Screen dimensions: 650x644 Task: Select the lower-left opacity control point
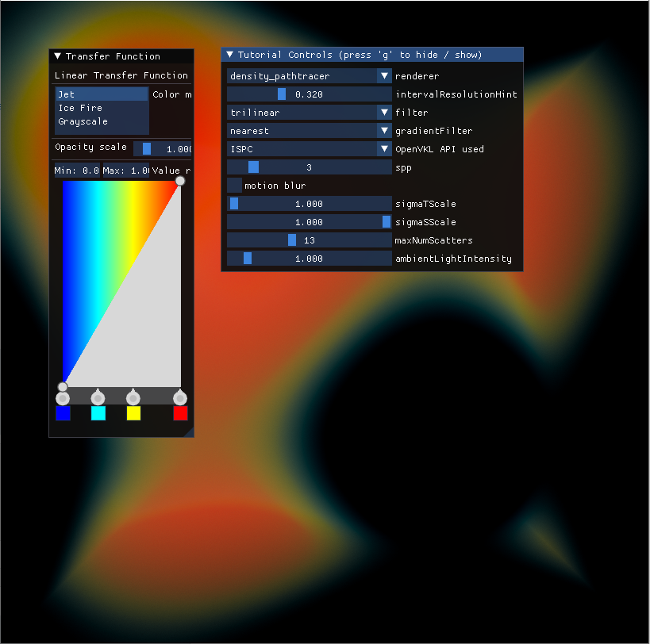tap(63, 387)
